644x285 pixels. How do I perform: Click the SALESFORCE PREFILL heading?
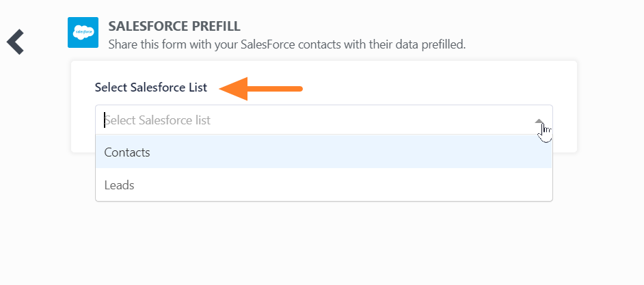tap(174, 27)
